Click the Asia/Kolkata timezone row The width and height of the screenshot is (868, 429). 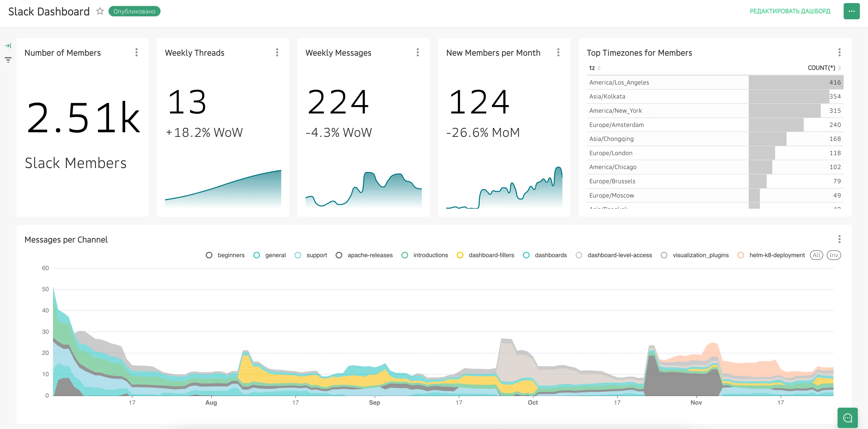715,97
